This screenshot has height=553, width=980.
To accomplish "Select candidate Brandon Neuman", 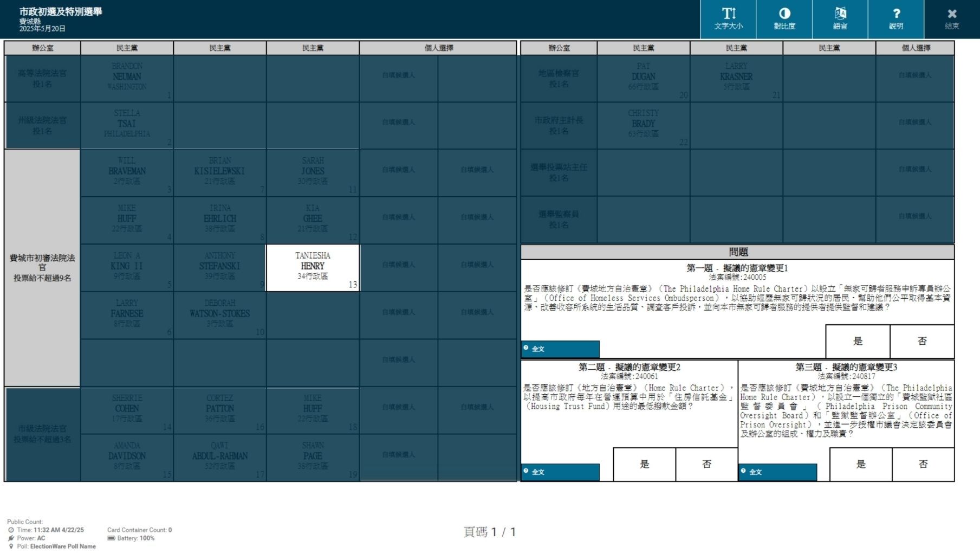I will click(127, 78).
